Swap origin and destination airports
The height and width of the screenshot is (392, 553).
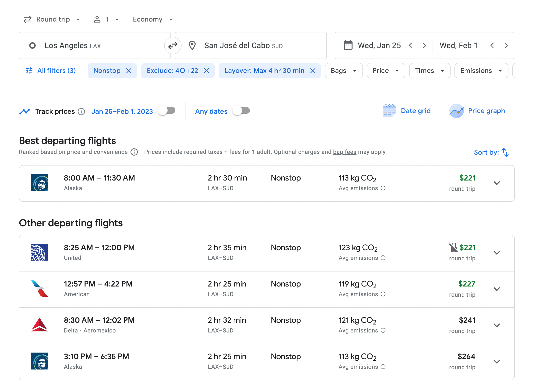[173, 45]
